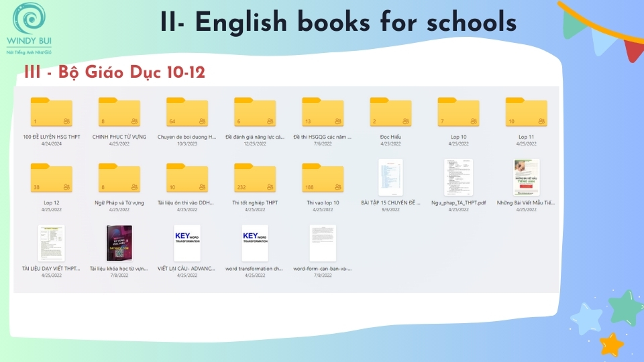The image size is (644, 362).
Task: Open the Chuyen de boi duong folder
Action: coord(187,113)
